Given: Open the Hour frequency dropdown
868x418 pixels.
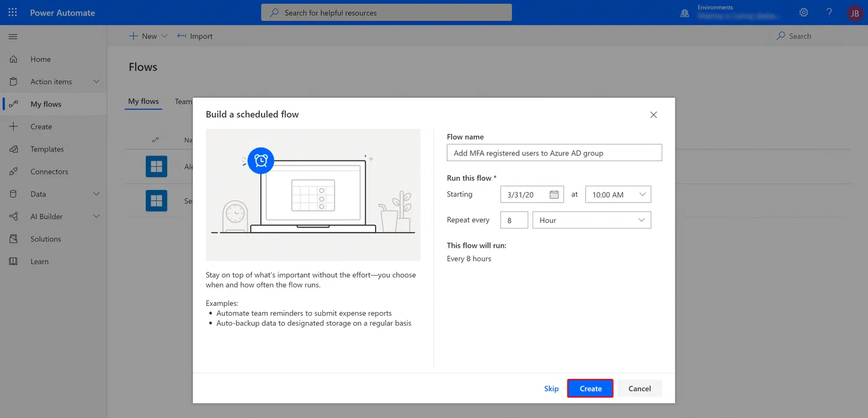Looking at the screenshot, I should tap(591, 220).
